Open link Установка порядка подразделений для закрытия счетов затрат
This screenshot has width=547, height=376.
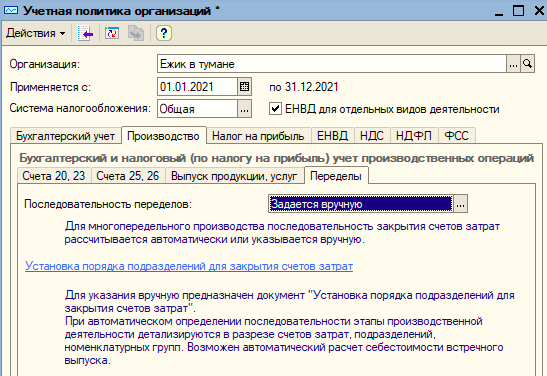point(189,266)
